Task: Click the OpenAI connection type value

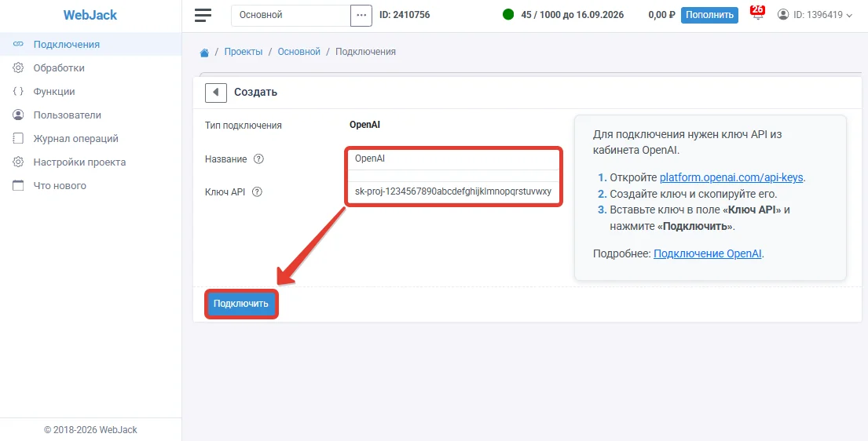Action: 364,125
